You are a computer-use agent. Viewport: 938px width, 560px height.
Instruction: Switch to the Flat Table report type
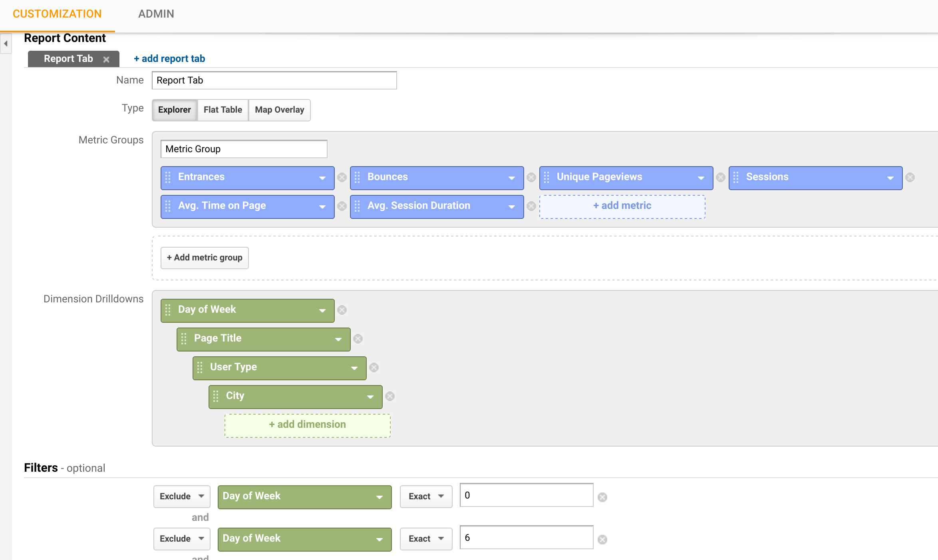pyautogui.click(x=223, y=109)
